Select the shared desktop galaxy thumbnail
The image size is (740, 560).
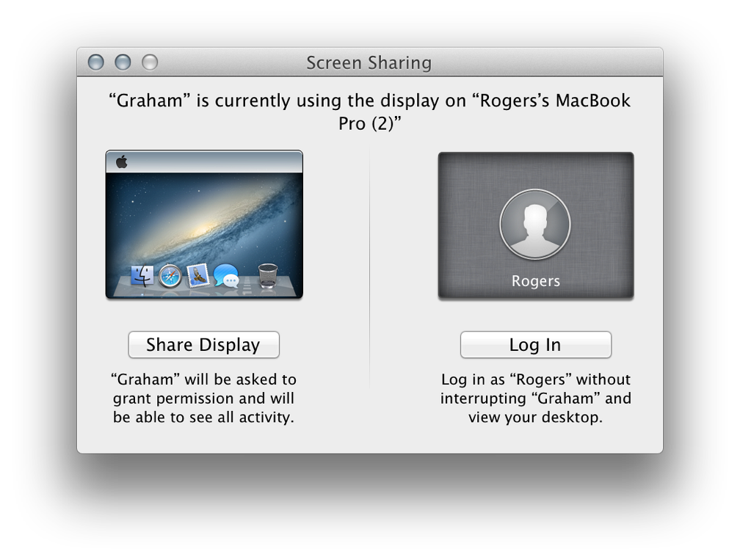(204, 225)
